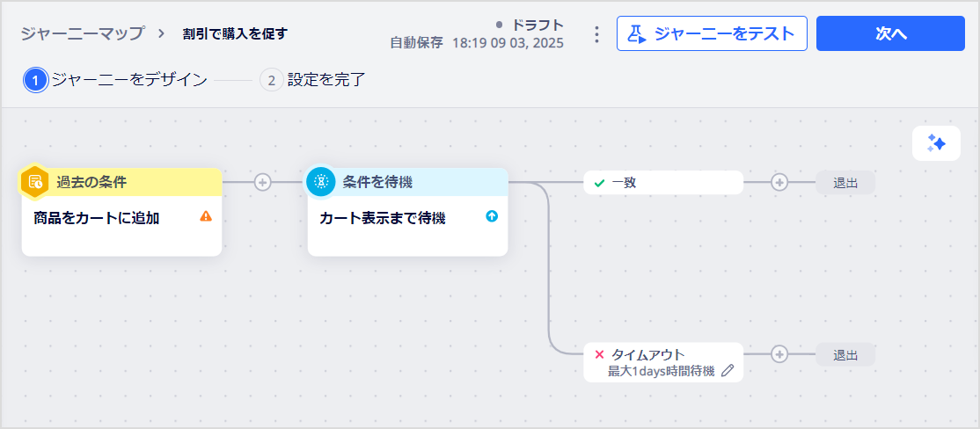This screenshot has height=429, width=980.
Task: Add step after the 一致 branch
Action: tap(779, 182)
